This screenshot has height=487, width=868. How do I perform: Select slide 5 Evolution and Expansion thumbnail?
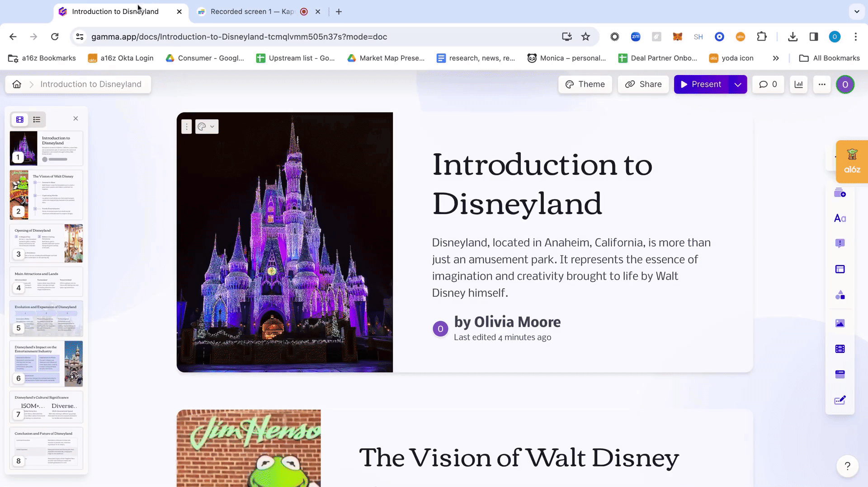(x=46, y=318)
